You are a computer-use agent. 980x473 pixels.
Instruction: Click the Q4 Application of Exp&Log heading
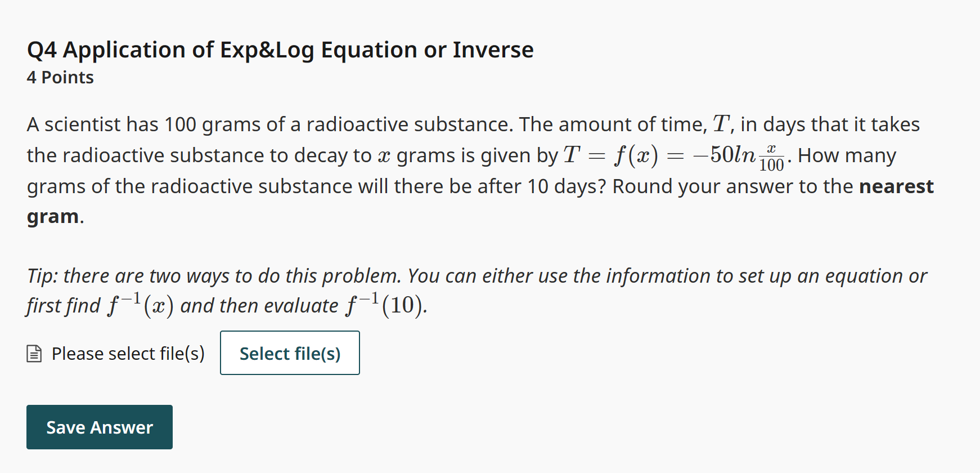pyautogui.click(x=280, y=50)
